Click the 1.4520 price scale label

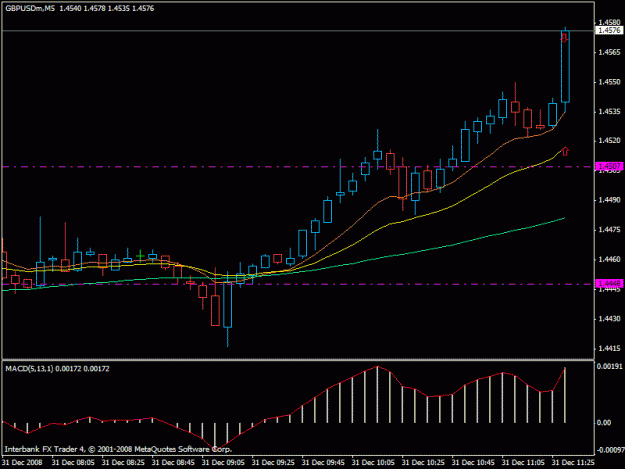click(609, 140)
